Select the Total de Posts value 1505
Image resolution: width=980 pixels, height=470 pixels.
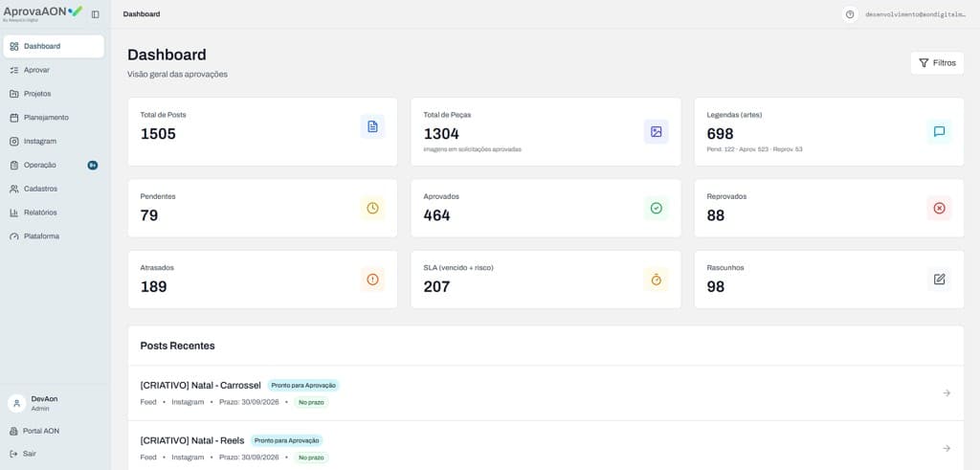pos(158,134)
